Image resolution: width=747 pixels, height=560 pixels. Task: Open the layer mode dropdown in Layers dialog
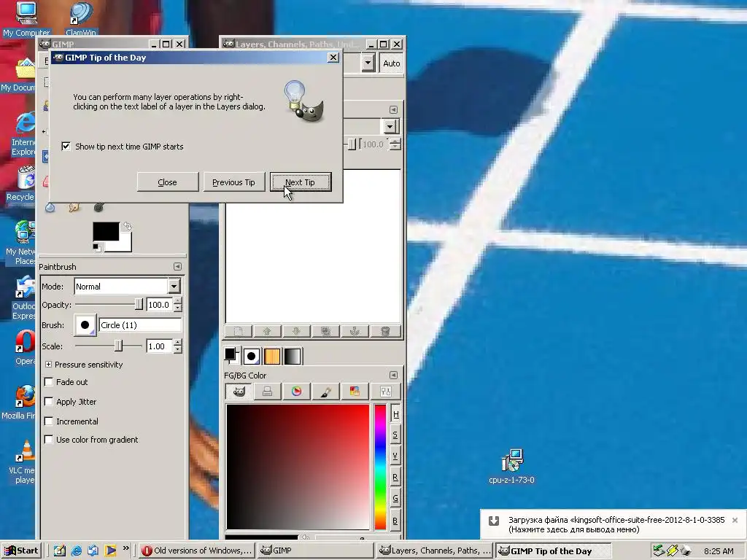click(x=390, y=127)
